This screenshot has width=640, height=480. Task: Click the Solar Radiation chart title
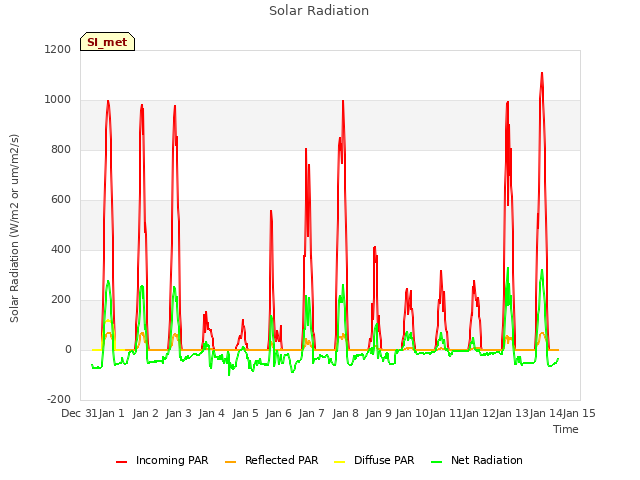[319, 11]
